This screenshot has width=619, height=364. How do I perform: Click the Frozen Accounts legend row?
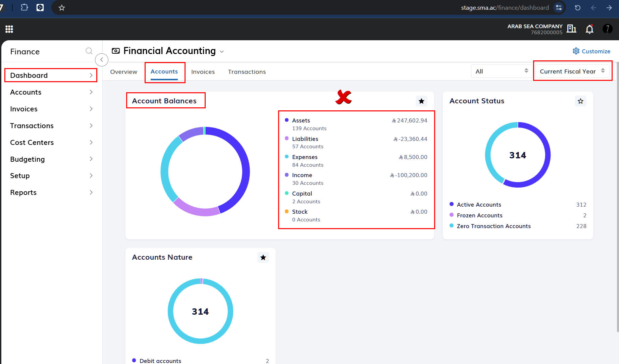point(518,215)
